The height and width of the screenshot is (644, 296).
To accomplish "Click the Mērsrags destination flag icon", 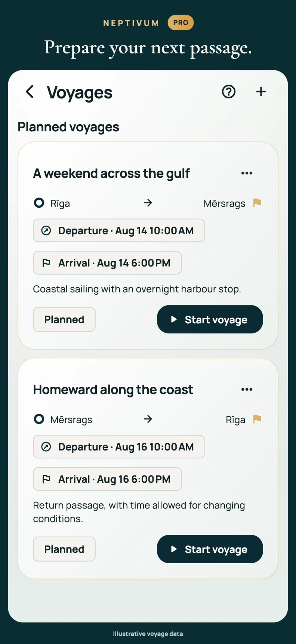I will pos(257,203).
